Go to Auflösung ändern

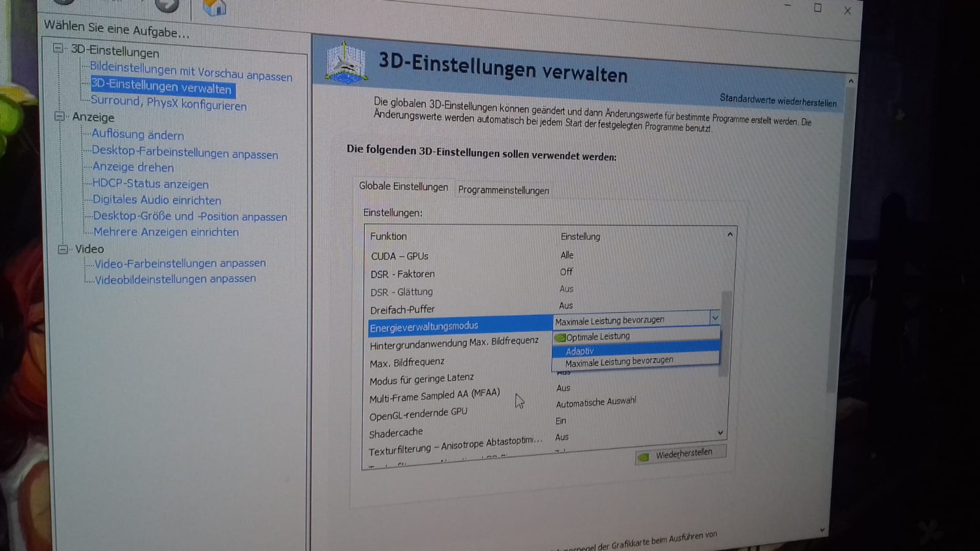138,135
